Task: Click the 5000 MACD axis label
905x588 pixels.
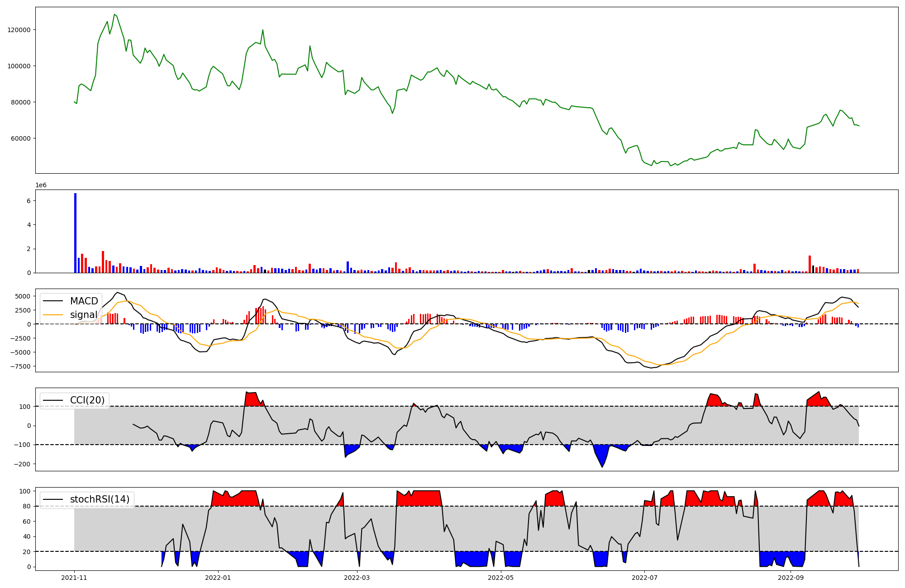Action: [23, 296]
